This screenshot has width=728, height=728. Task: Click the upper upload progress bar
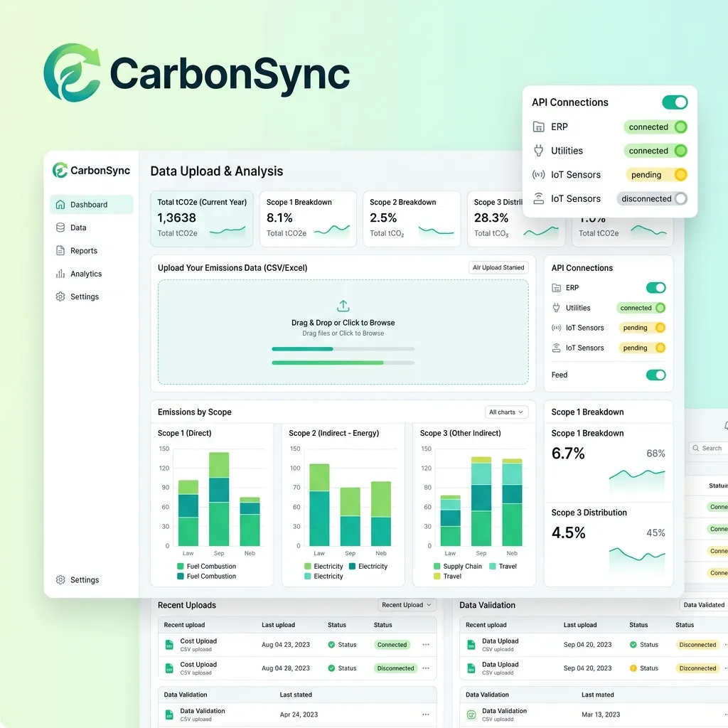343,348
